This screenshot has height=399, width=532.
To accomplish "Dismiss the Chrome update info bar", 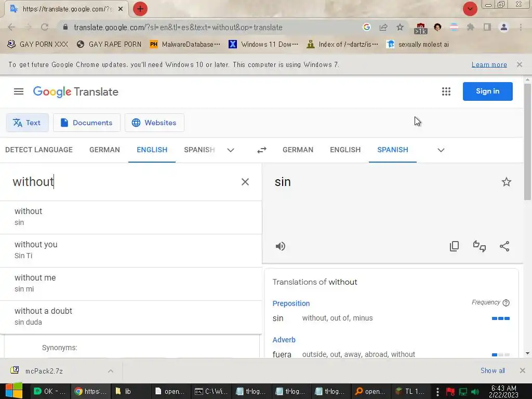I will point(519,64).
